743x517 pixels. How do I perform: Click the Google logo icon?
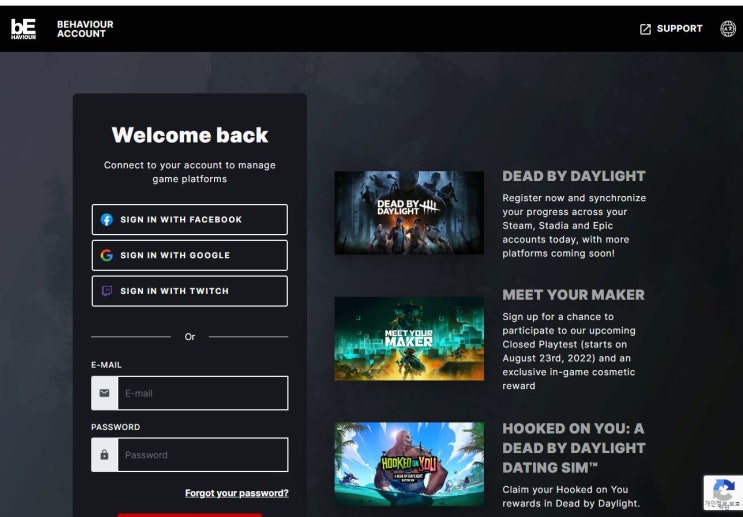[x=107, y=255]
